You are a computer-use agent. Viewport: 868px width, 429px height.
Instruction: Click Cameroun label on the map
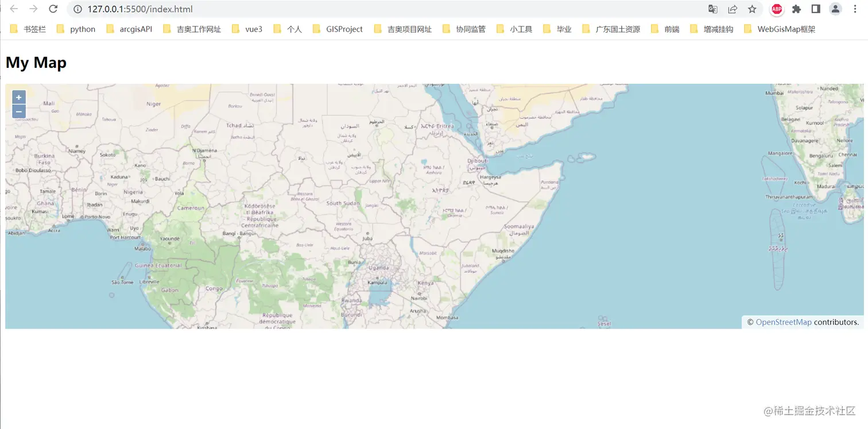pos(191,208)
